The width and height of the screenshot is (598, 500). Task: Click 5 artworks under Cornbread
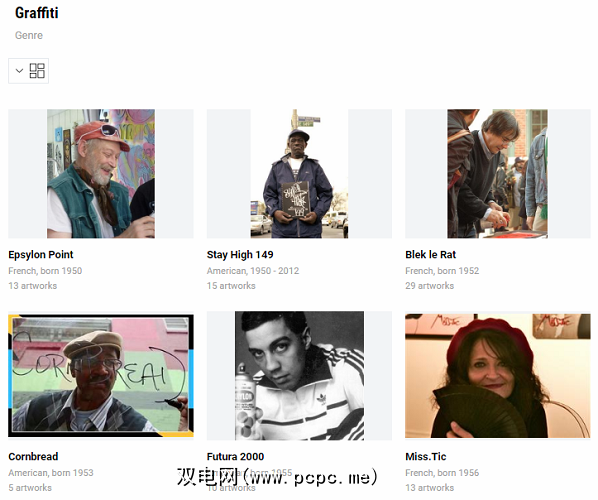pos(30,488)
